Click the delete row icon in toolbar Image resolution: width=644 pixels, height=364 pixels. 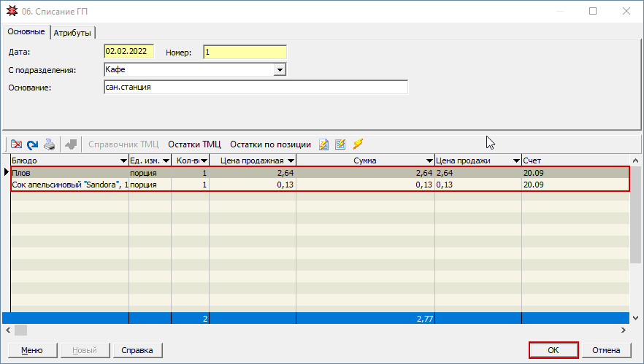(16, 144)
